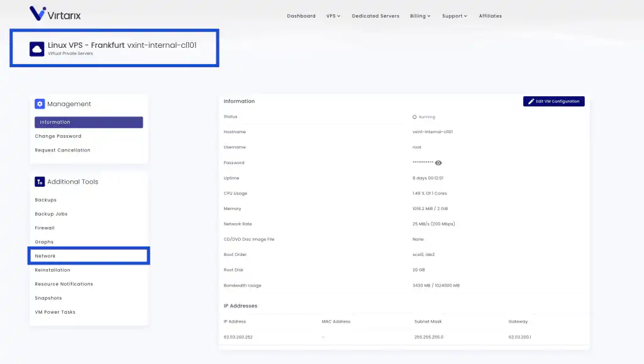Go to Dedicated Servers page
The image size is (644, 364).
[x=375, y=16]
